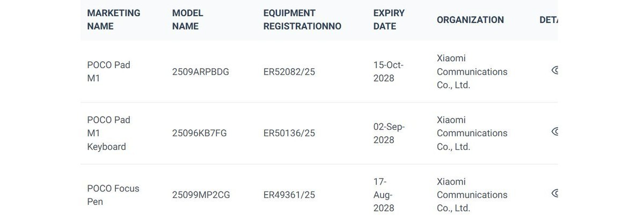Click the 02-Sep-2028 expiry date
The width and height of the screenshot is (644, 221).
[x=389, y=133]
